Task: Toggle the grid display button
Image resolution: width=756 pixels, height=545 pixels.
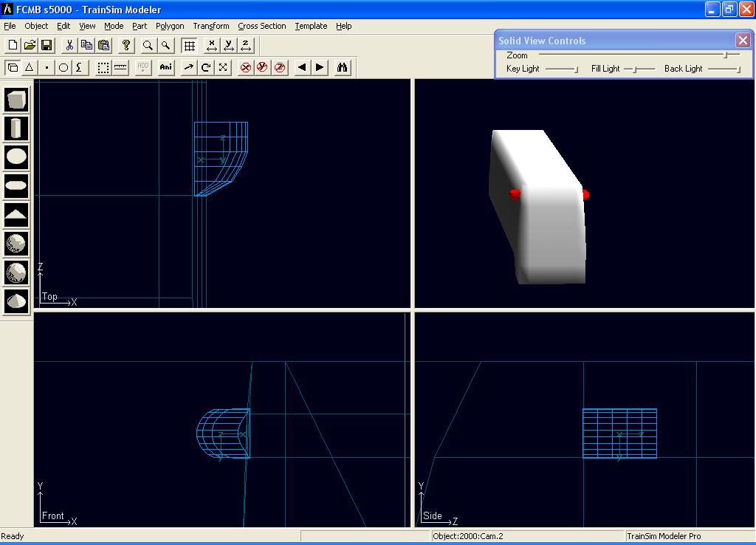Action: click(x=190, y=45)
